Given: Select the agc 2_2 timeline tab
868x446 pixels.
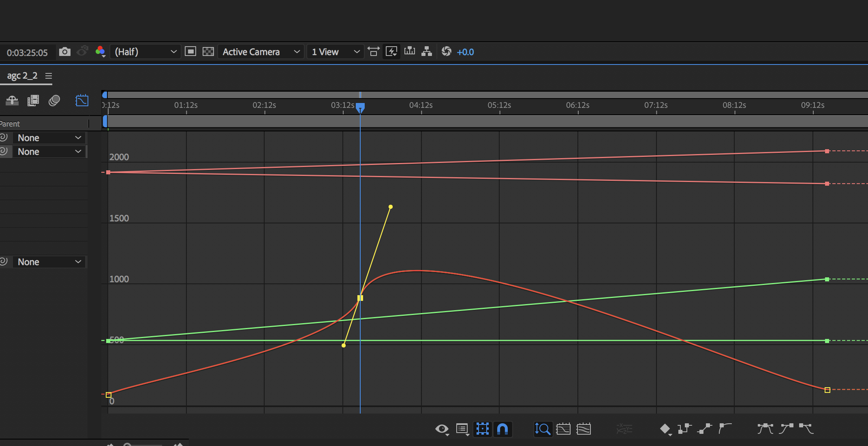Looking at the screenshot, I should 22,76.
